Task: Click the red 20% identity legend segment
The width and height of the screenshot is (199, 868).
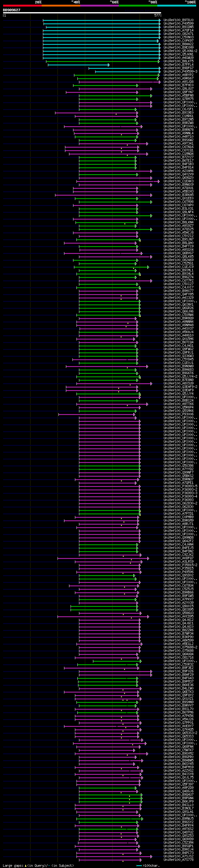Action: [22, 5]
